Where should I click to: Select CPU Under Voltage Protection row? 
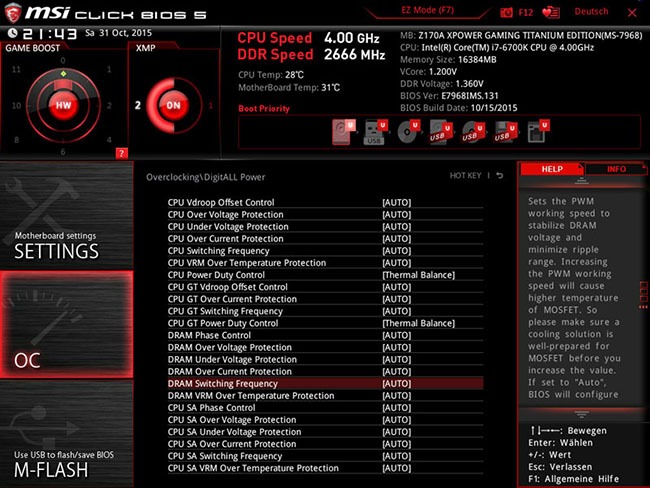[325, 227]
